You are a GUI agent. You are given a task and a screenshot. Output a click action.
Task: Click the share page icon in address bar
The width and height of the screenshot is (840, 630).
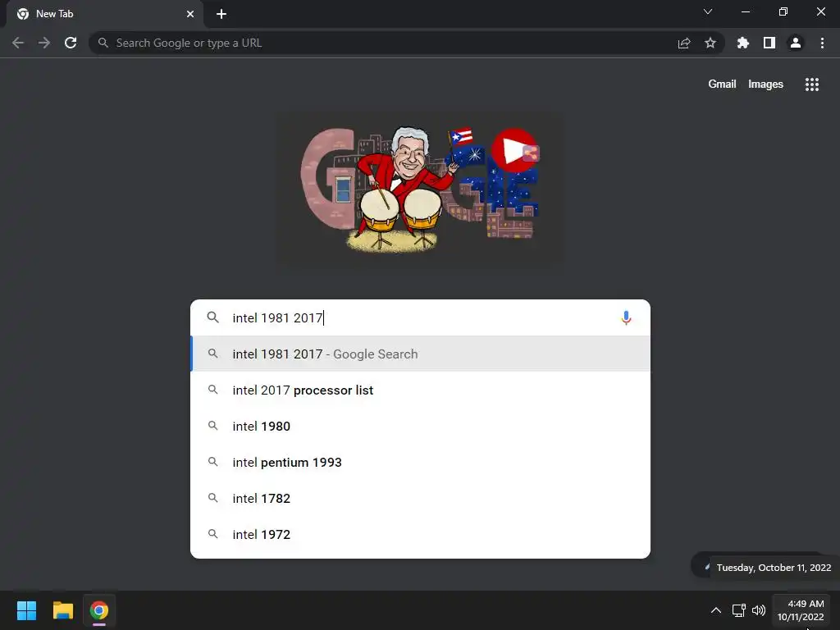(x=684, y=43)
